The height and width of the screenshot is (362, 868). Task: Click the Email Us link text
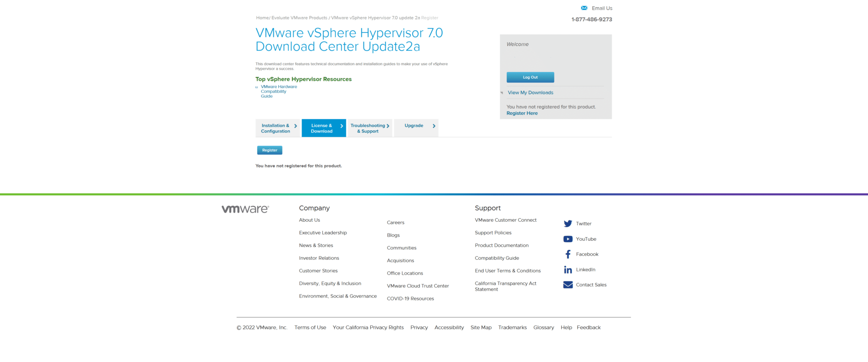(602, 8)
